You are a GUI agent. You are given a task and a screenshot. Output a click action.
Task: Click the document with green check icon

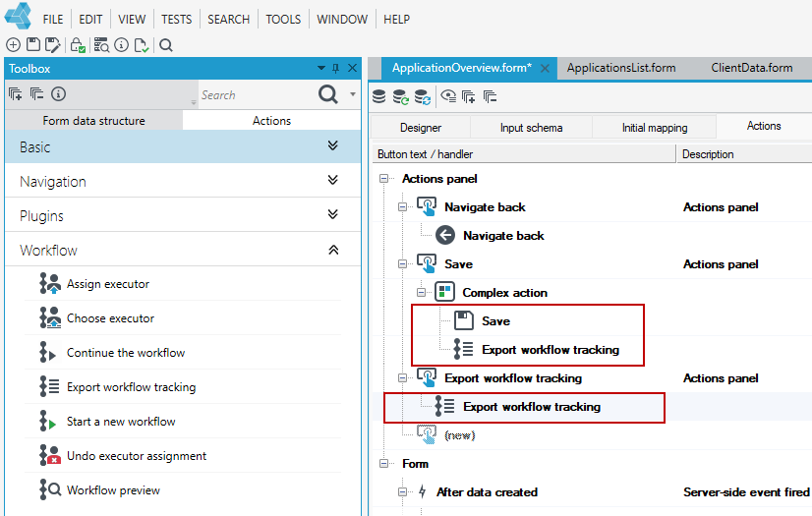[142, 45]
